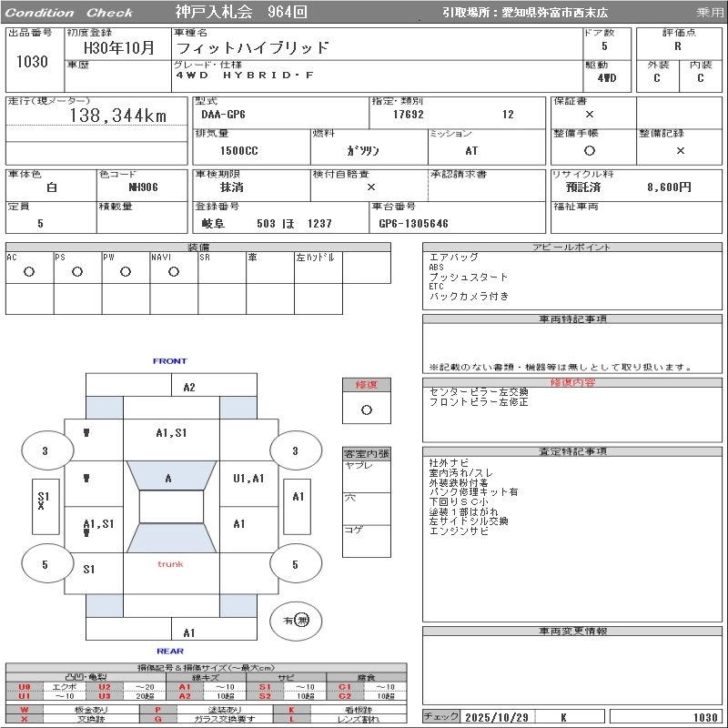Click the A2 front bumper damage mark

point(189,387)
